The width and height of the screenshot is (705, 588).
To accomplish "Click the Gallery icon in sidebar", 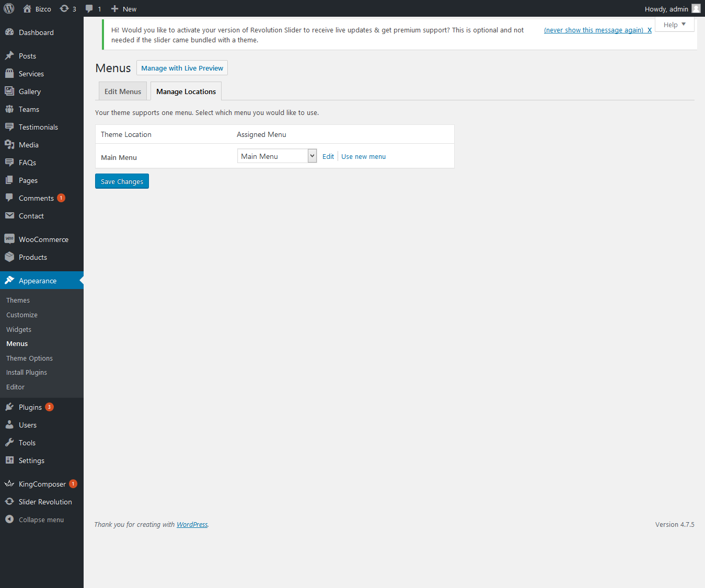I will point(9,91).
